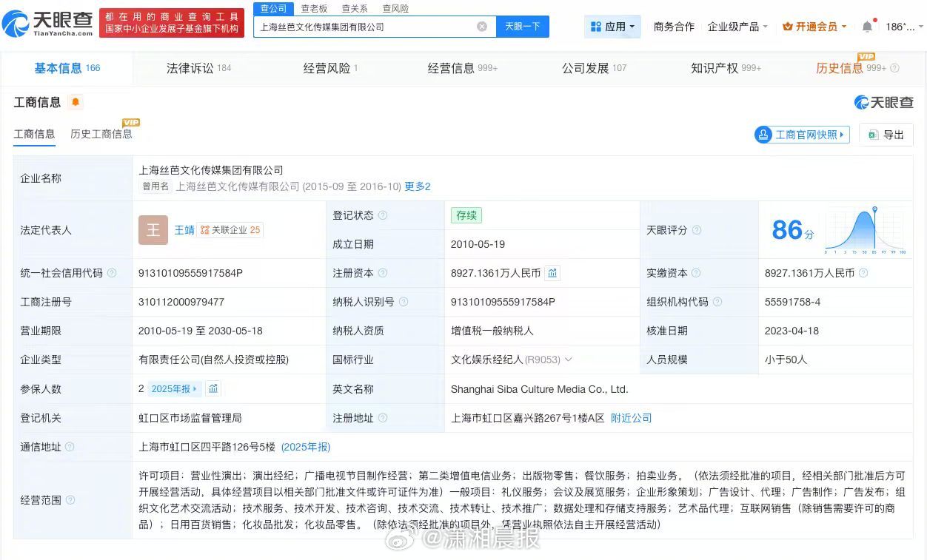The width and height of the screenshot is (927, 560).
Task: Click the 附近公司 link
Action: pyautogui.click(x=631, y=418)
